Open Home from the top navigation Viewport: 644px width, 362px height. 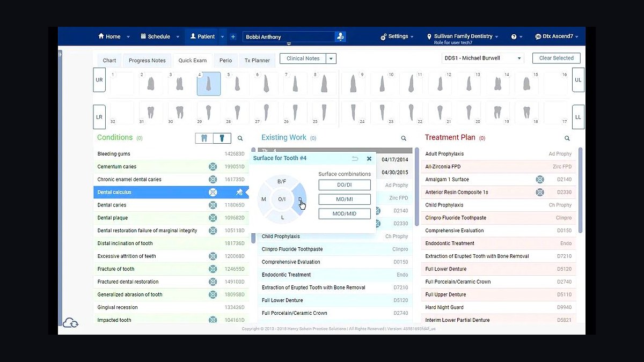tap(109, 36)
